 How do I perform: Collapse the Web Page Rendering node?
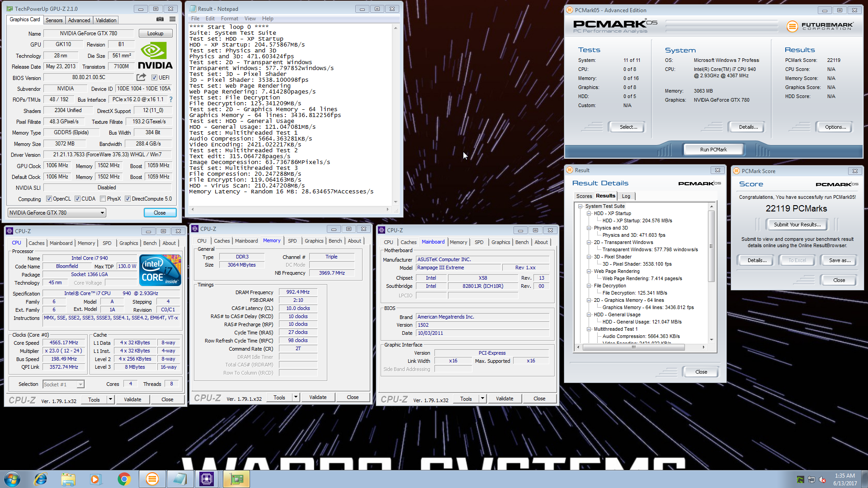point(589,271)
